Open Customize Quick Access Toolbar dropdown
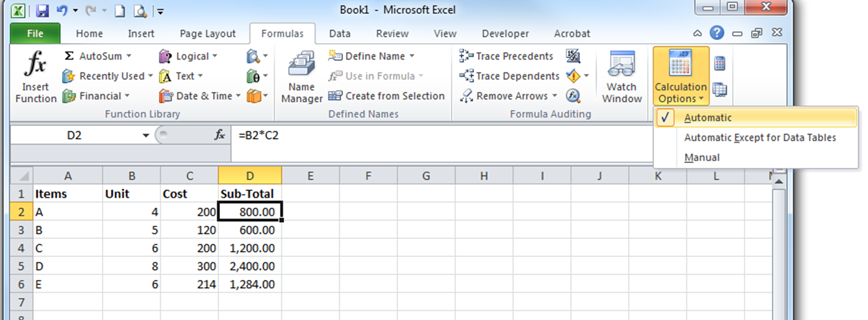This screenshot has height=320, width=868. [x=160, y=11]
